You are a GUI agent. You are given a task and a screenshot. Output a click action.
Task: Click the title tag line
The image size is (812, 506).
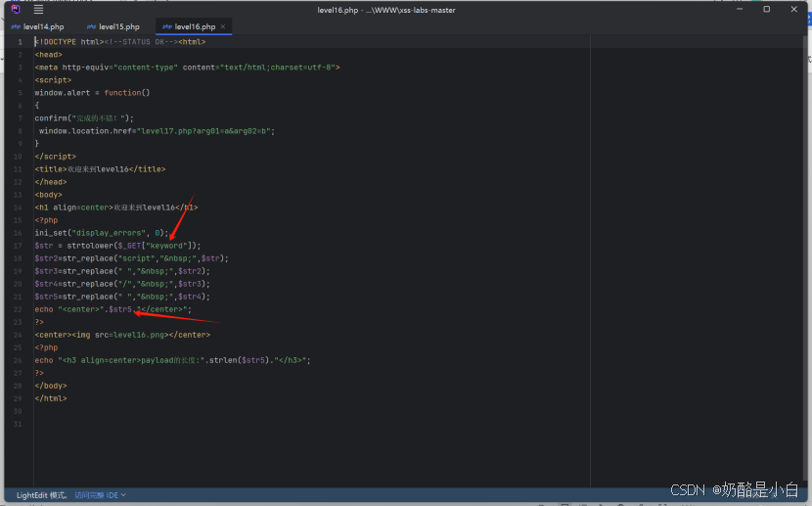point(100,169)
